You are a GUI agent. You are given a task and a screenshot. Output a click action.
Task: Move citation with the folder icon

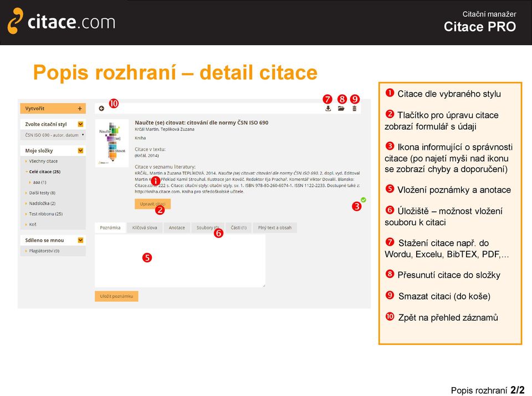pyautogui.click(x=341, y=108)
